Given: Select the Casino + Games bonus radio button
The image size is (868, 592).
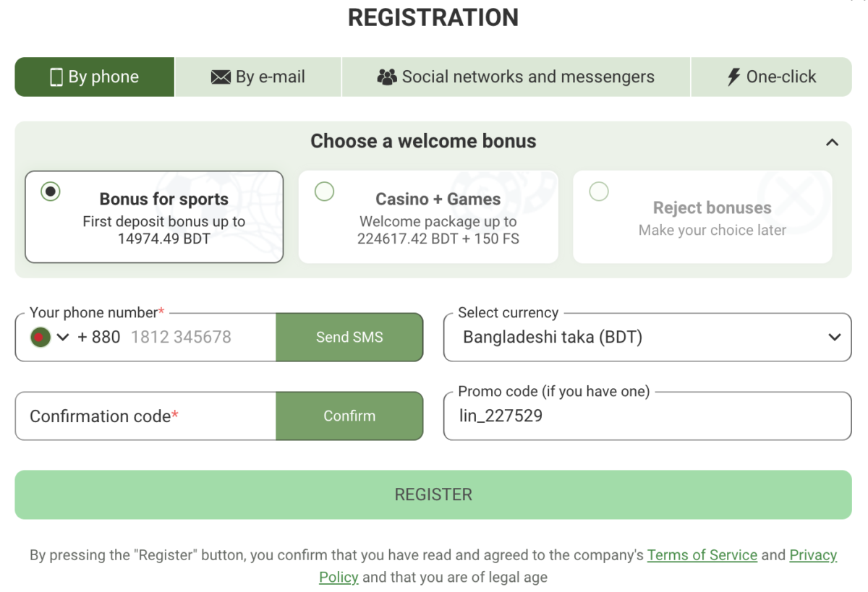Looking at the screenshot, I should [x=324, y=192].
